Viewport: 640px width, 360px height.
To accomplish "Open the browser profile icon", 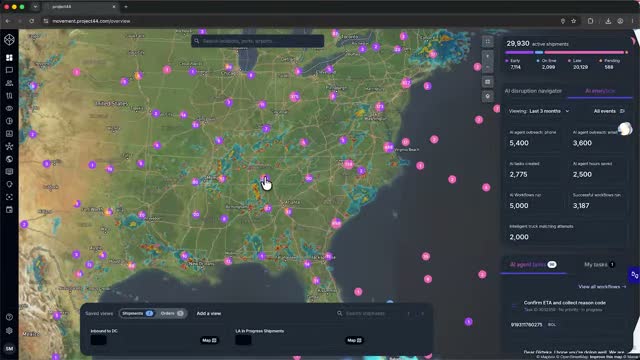I will click(620, 21).
